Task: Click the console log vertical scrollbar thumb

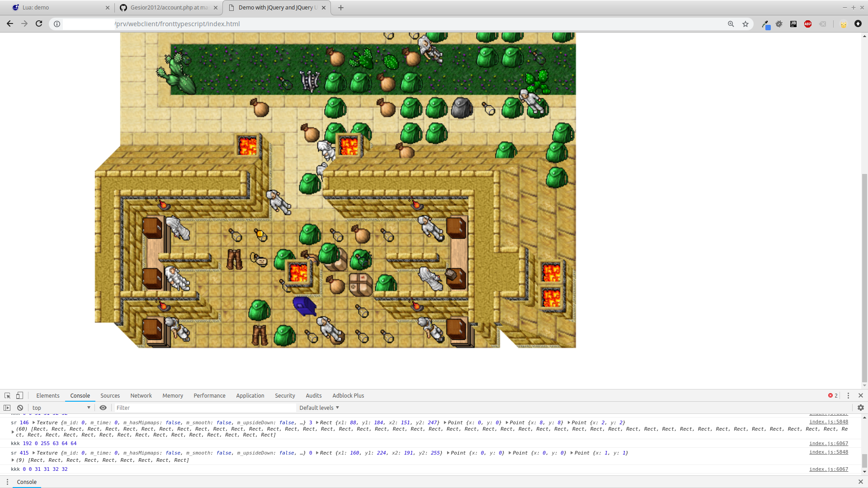Action: [864, 462]
